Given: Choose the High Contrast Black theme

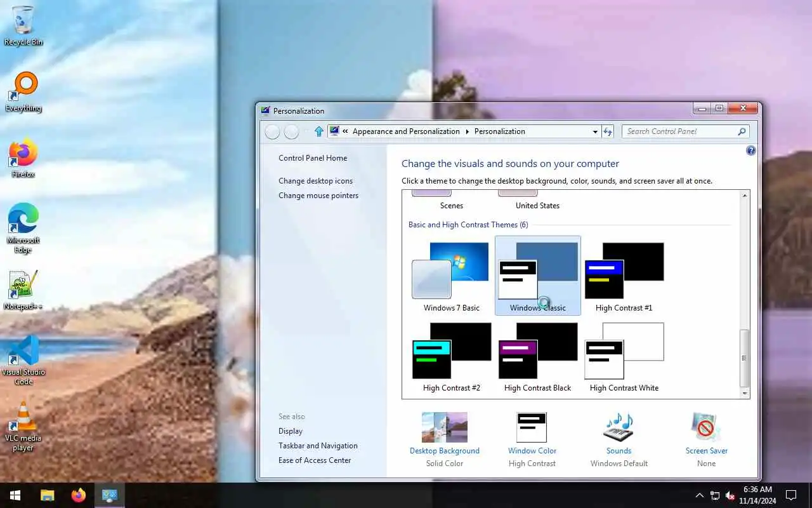Looking at the screenshot, I should (x=537, y=356).
